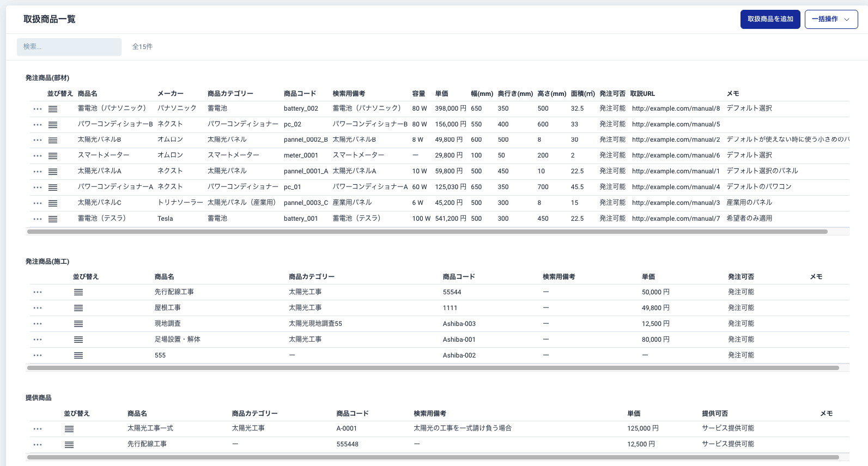Open manual link http://example.com/manual/3
Image resolution: width=868 pixels, height=466 pixels.
(x=676, y=203)
